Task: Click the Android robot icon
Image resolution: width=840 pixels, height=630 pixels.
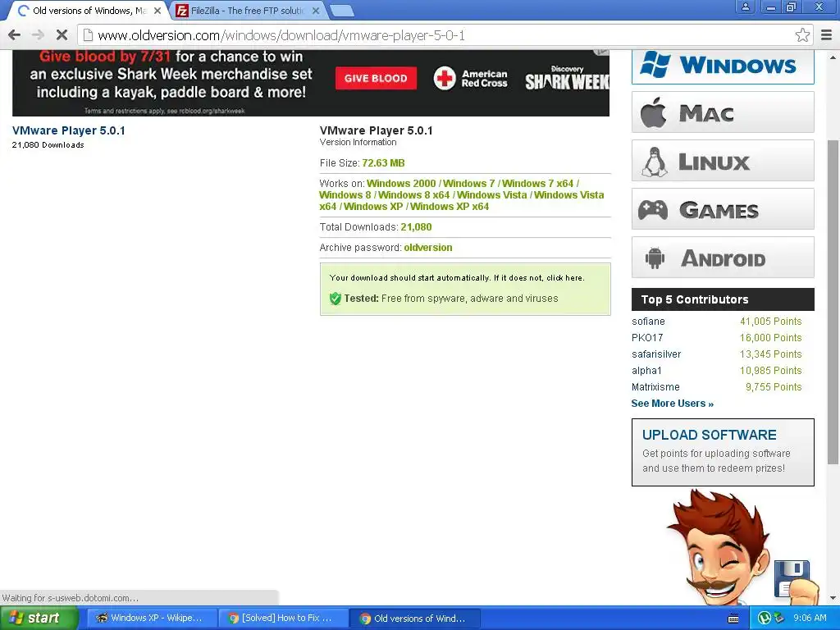Action: tap(655, 258)
